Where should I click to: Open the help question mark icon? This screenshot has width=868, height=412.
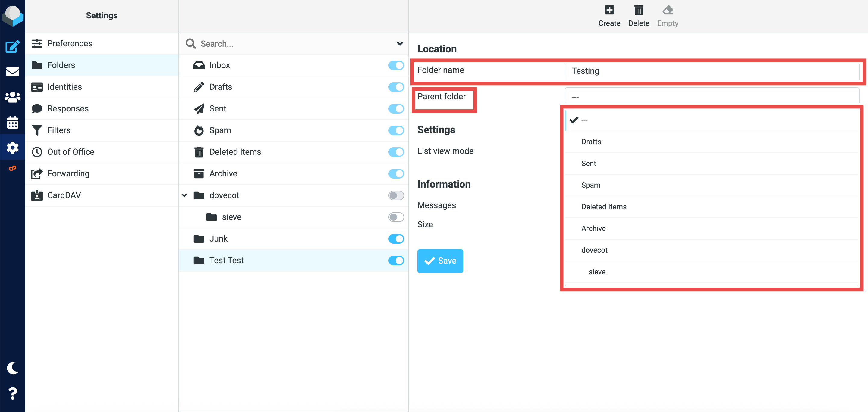click(x=12, y=393)
